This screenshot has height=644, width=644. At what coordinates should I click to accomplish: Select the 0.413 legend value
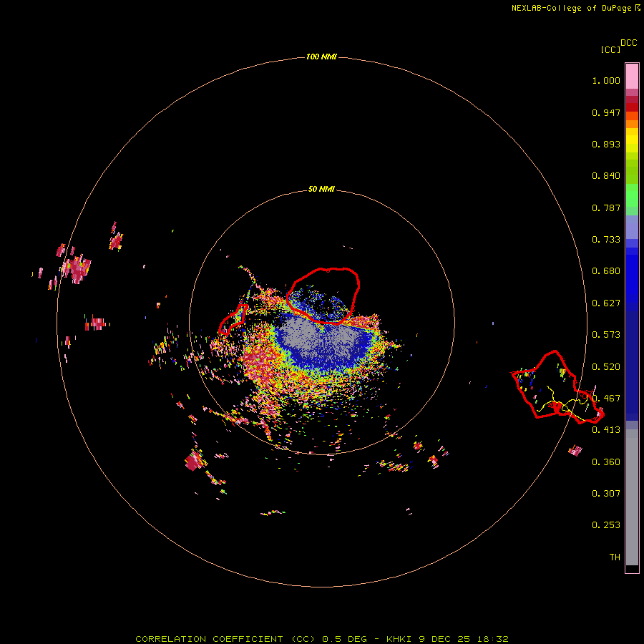[606, 430]
